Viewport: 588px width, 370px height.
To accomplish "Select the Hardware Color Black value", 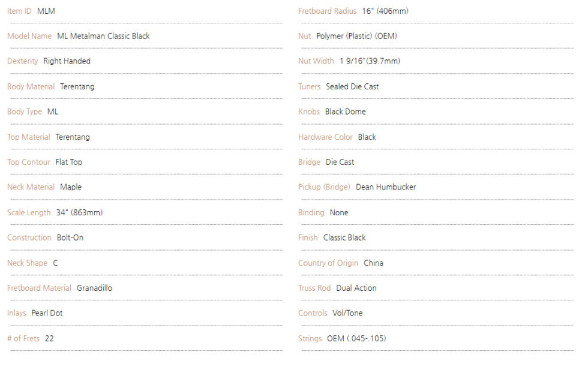I will tap(367, 137).
